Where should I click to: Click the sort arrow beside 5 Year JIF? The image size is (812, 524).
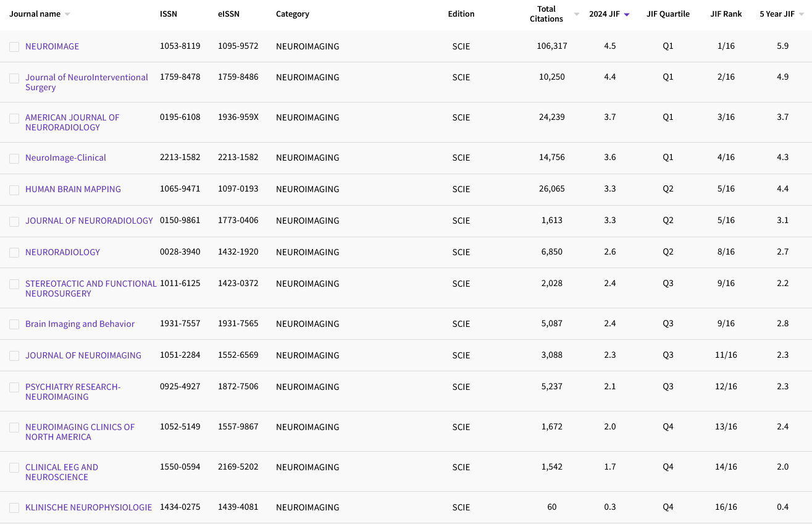pos(802,14)
